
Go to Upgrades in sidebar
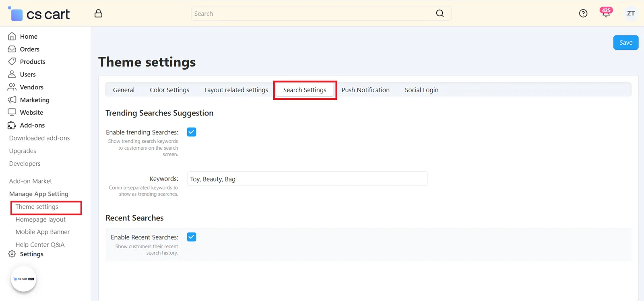[x=23, y=151]
